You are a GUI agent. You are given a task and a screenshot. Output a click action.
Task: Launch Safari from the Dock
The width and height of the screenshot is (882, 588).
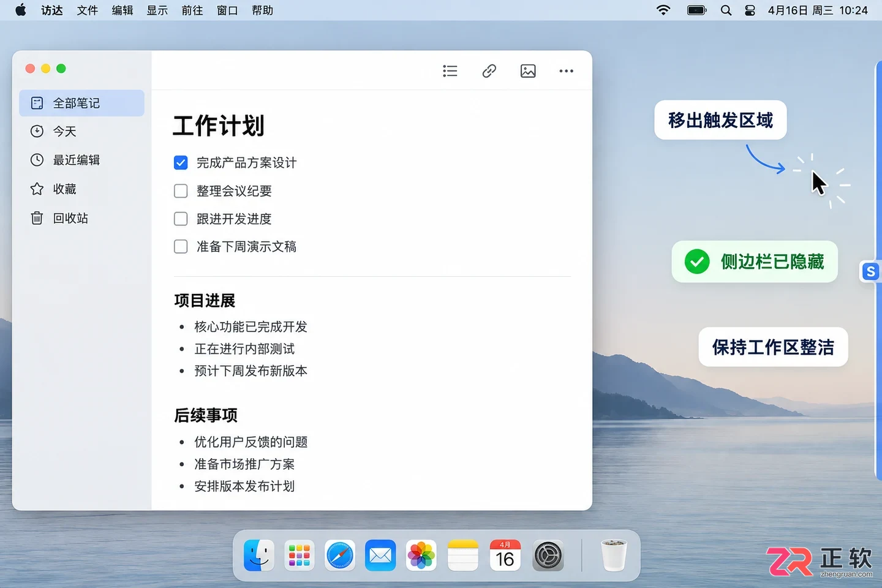point(340,556)
